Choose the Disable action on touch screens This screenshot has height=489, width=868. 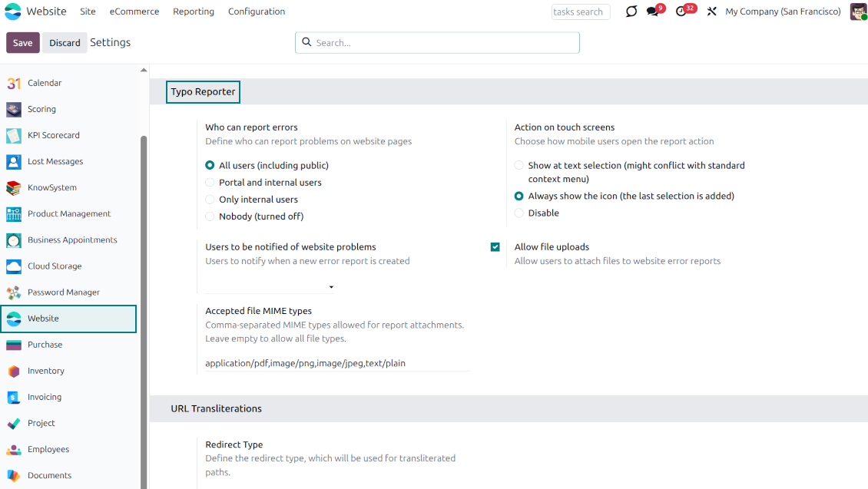pos(518,213)
